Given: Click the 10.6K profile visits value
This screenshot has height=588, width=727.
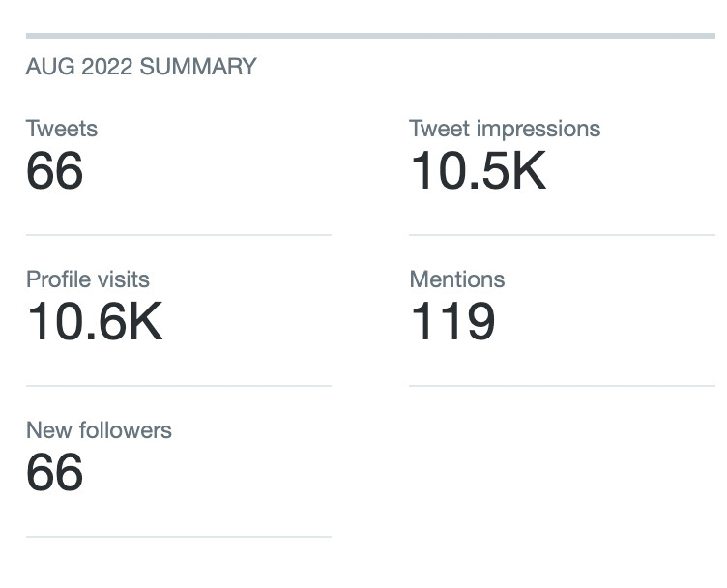Looking at the screenshot, I should 95,322.
